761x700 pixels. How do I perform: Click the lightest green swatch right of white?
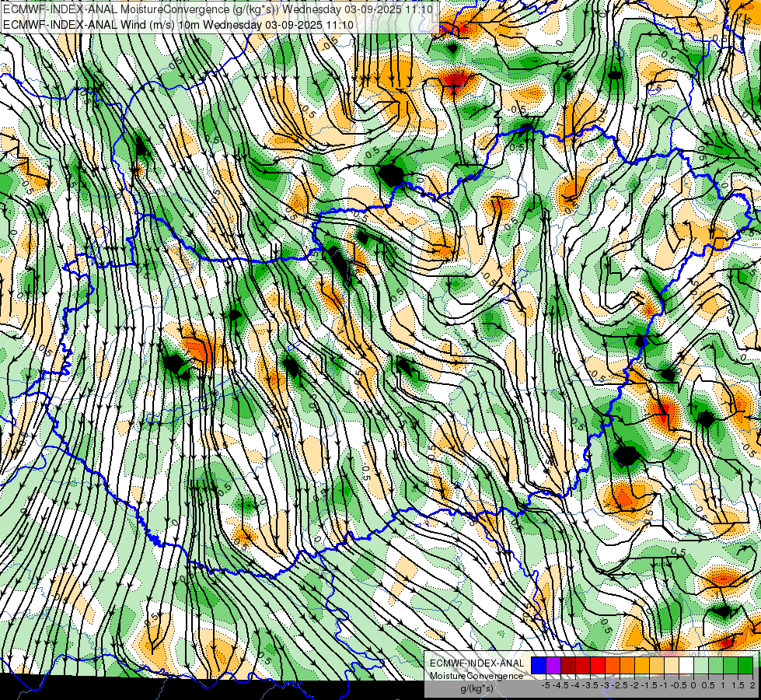pos(701,665)
